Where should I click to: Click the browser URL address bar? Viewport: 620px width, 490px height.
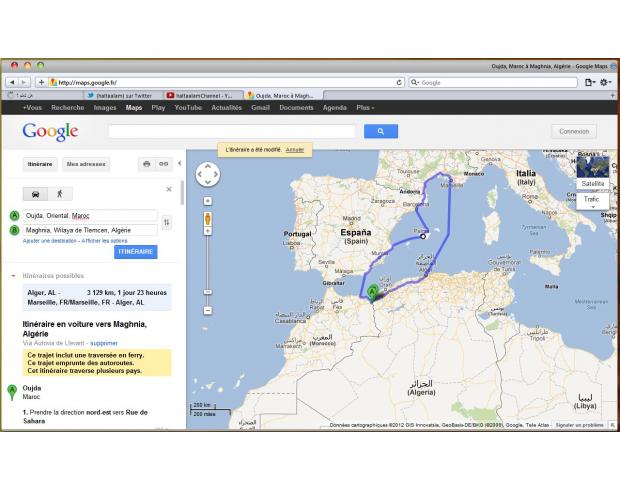(227, 82)
